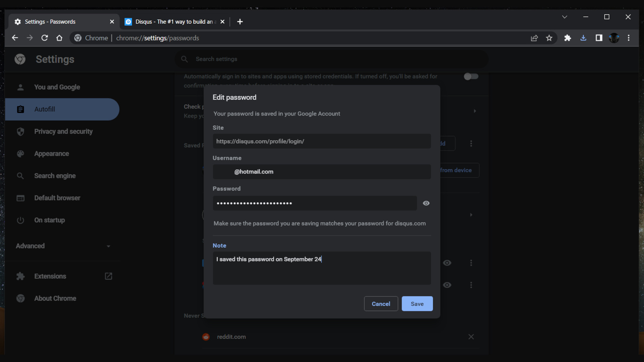Open Autofill section in sidebar
The width and height of the screenshot is (644, 362).
pos(62,109)
